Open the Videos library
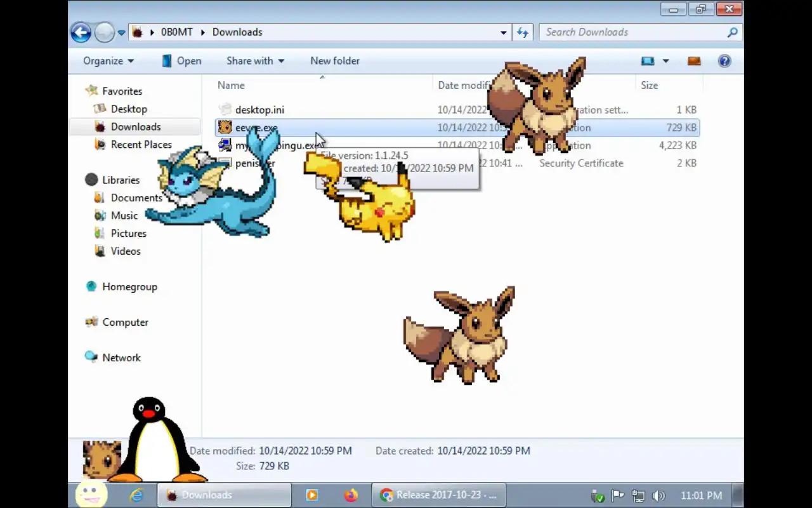The image size is (812, 508). (126, 251)
